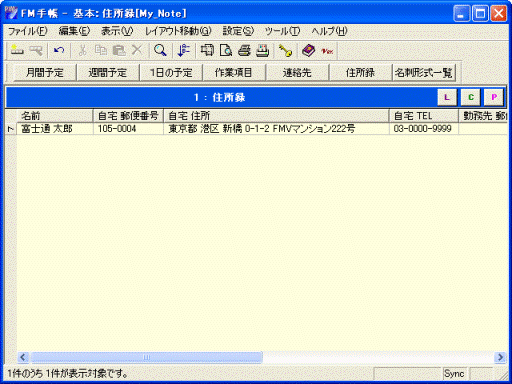
Task: Click the copy icon in toolbar
Action: pyautogui.click(x=100, y=50)
